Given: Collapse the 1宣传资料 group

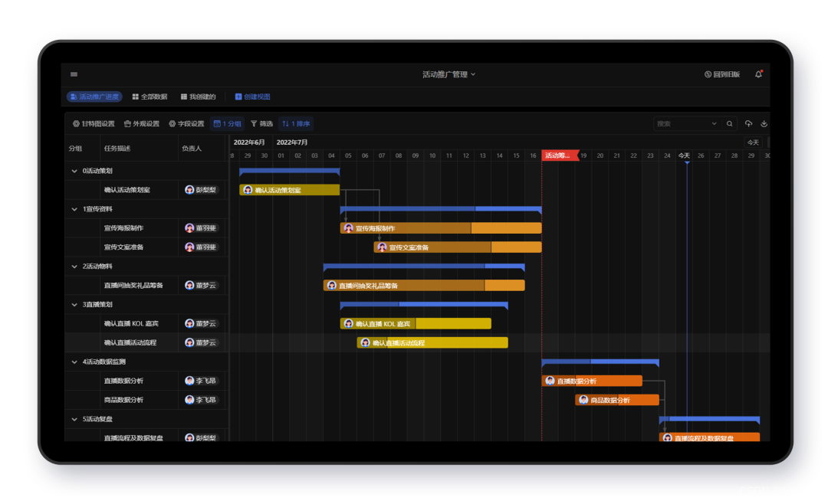Looking at the screenshot, I should 74,209.
